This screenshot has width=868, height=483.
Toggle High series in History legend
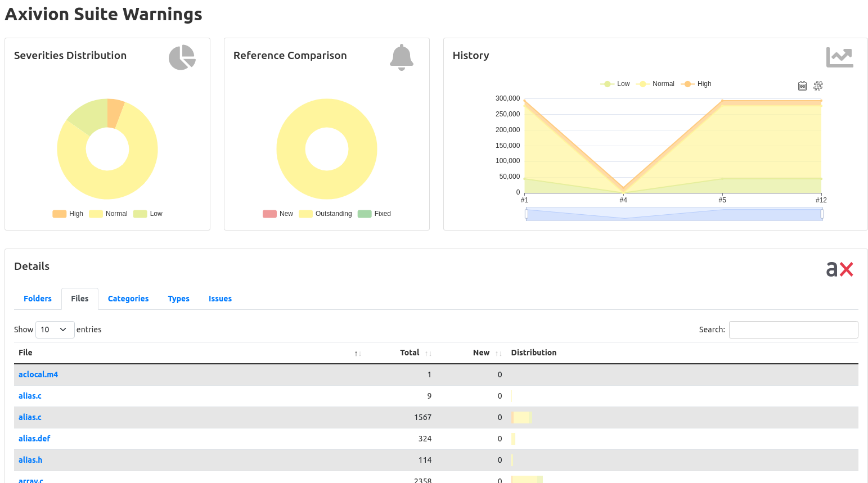[x=696, y=84]
